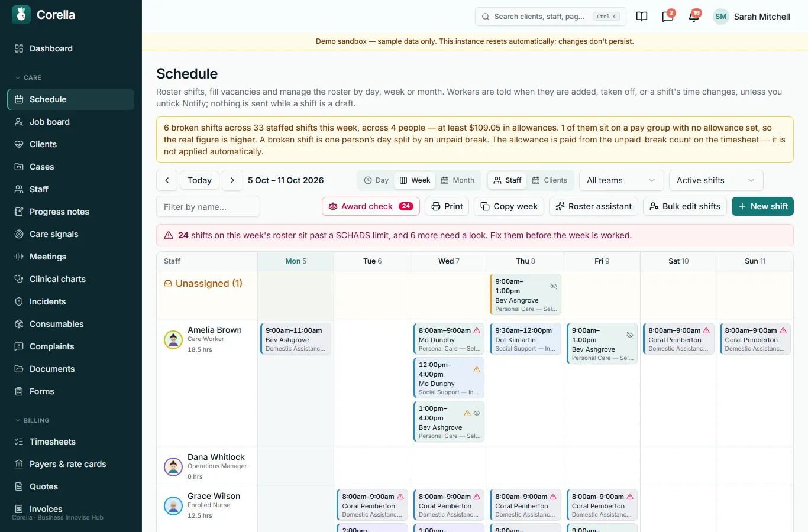Click warning icon on Wed 12:00pm Mo Dunphy shift
Screen dimensions: 808x532
click(477, 369)
